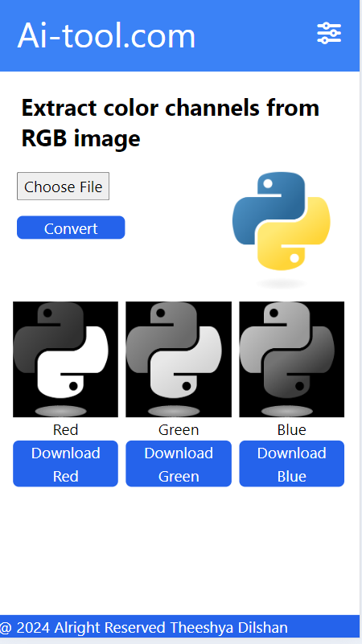
Task: Click the Ai-tool.com site title
Action: (106, 35)
